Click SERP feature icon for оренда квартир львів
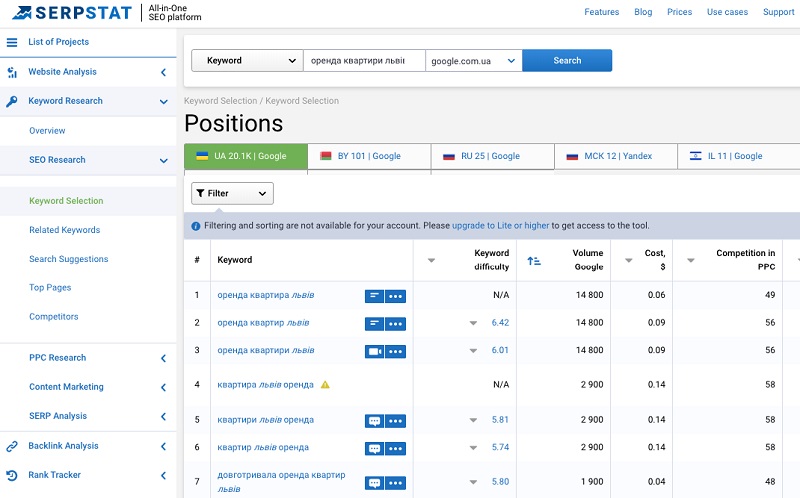Image resolution: width=800 pixels, height=498 pixels. [x=374, y=323]
